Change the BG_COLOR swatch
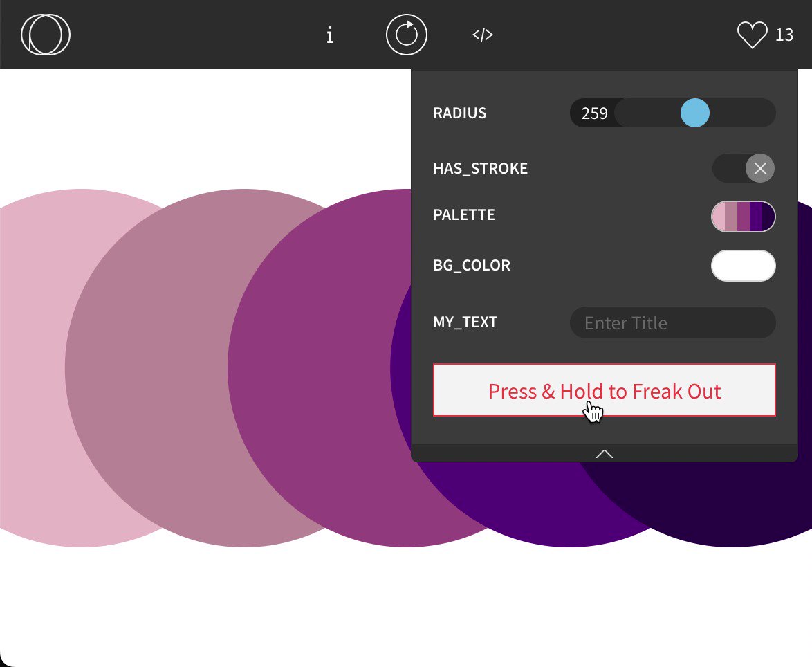The height and width of the screenshot is (667, 812). coord(744,266)
